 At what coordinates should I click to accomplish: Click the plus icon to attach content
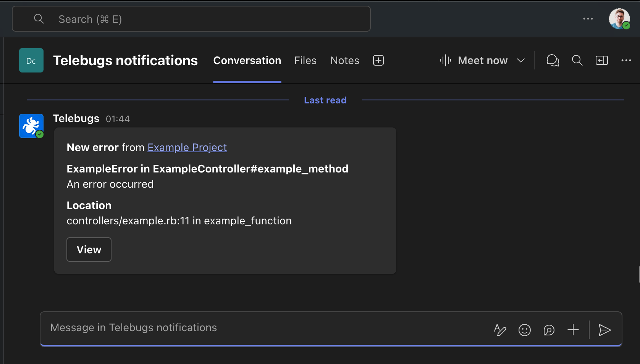573,330
